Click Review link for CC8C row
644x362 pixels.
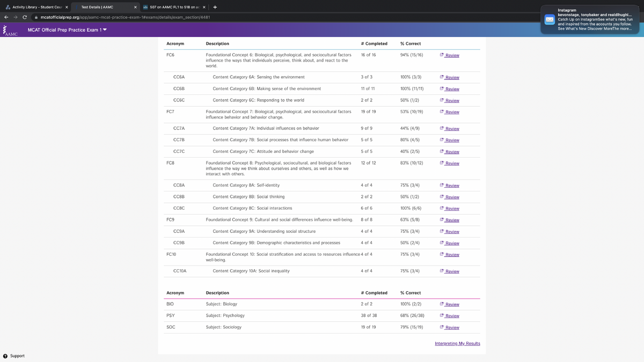click(x=450, y=209)
